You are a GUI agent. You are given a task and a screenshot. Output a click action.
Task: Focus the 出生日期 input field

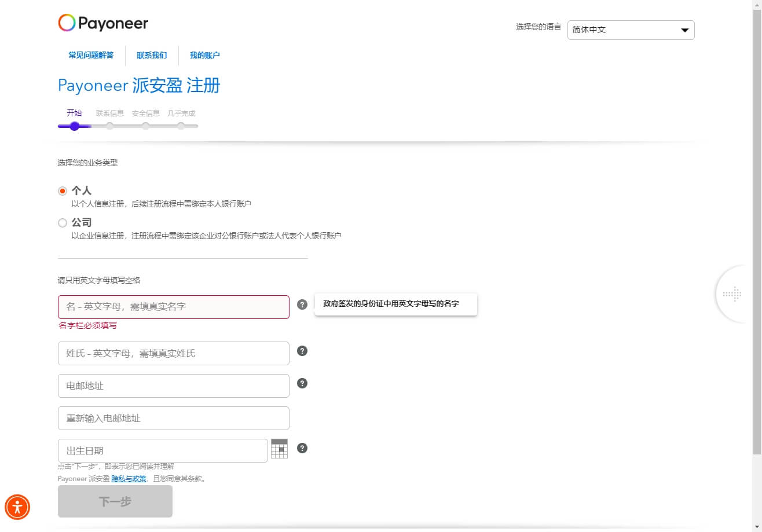pos(163,450)
